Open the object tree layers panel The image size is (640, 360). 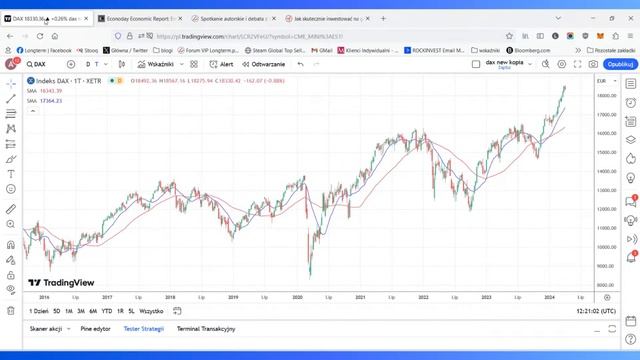pyautogui.click(x=631, y=140)
